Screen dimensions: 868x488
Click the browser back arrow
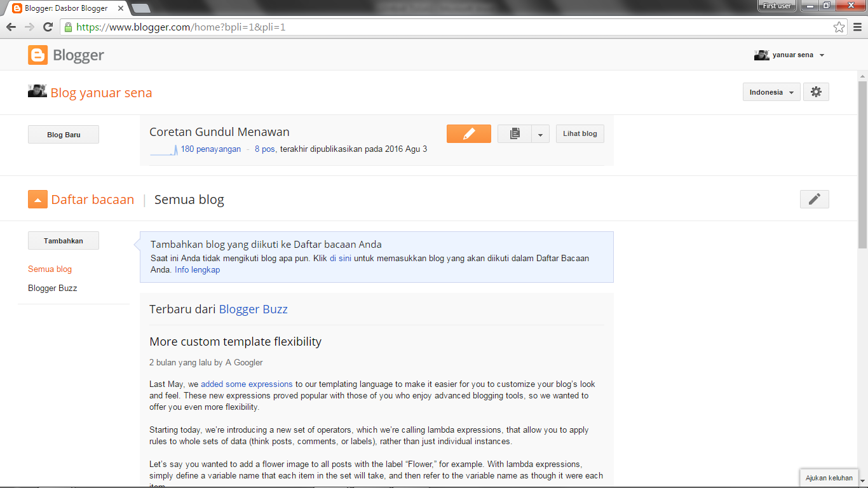pyautogui.click(x=11, y=27)
